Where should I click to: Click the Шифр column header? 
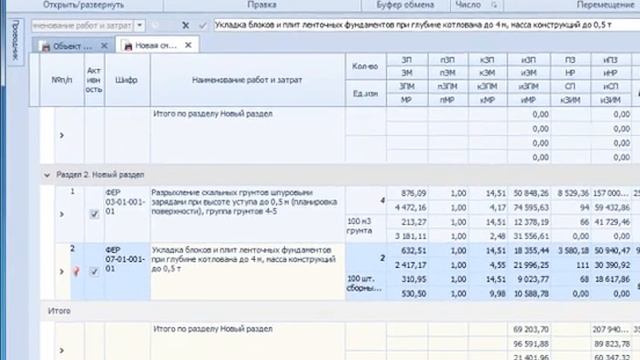tap(127, 80)
